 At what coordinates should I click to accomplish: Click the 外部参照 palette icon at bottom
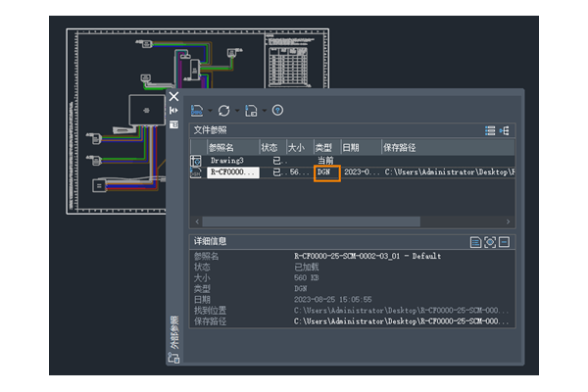click(173, 358)
